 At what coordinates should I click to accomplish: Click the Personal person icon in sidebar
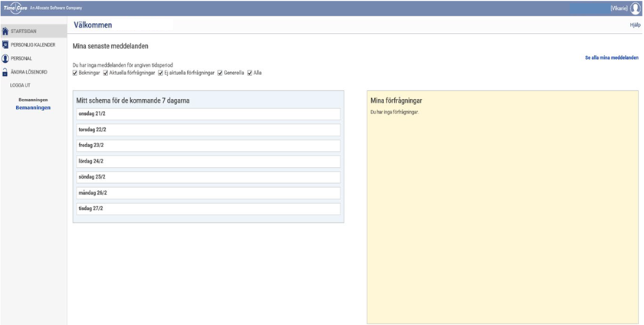pyautogui.click(x=5, y=58)
